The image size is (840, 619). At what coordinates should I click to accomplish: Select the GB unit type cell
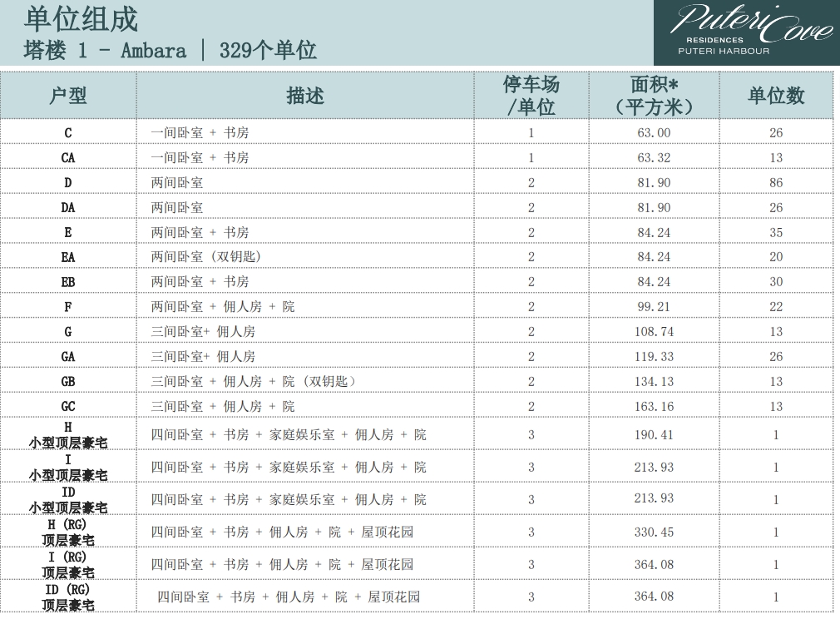pyautogui.click(x=68, y=381)
